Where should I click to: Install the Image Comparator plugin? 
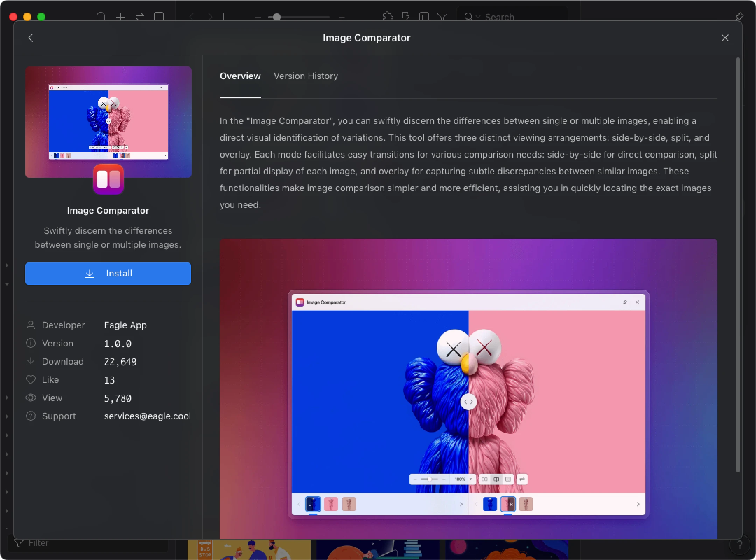coord(108,273)
